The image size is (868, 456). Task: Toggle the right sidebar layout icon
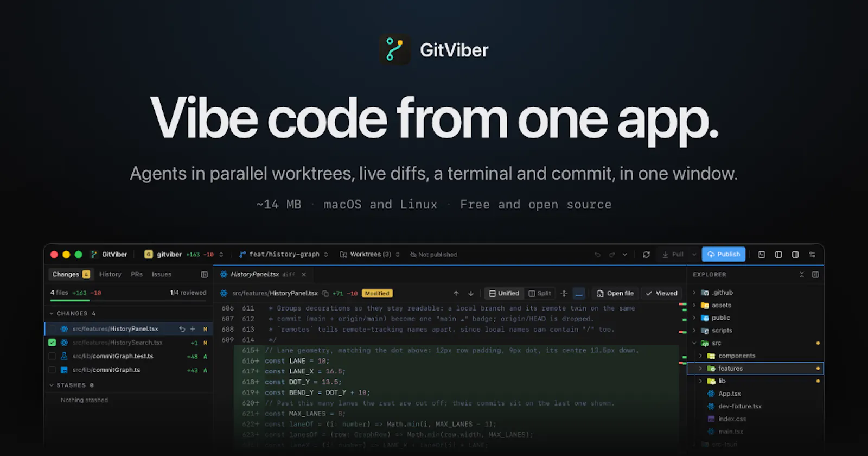[795, 255]
